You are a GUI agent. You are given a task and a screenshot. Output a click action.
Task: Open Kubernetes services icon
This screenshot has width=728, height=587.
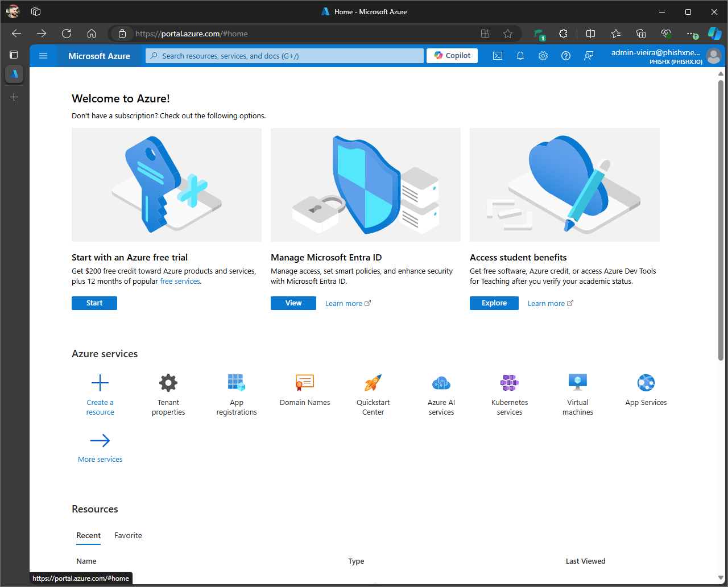pyautogui.click(x=510, y=383)
